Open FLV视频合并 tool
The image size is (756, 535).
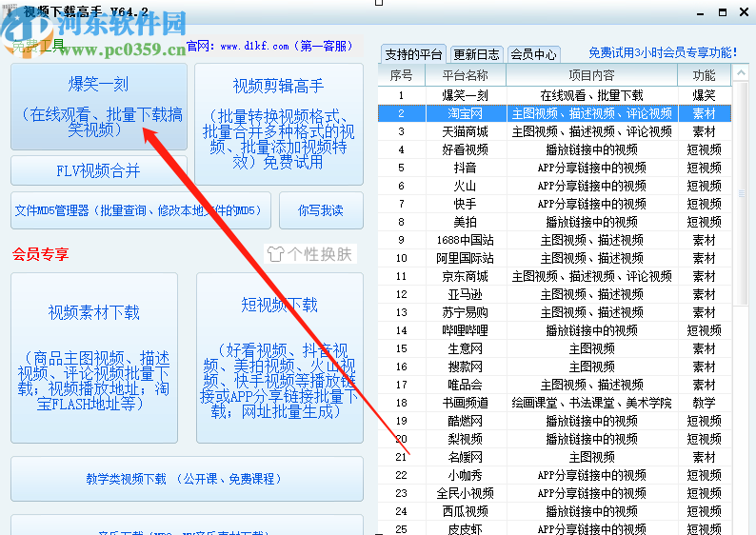coord(99,170)
